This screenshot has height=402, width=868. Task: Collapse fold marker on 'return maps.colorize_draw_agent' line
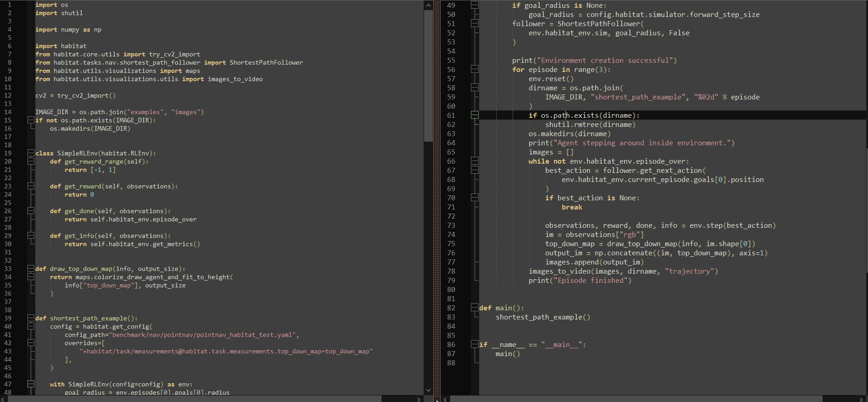click(x=31, y=277)
